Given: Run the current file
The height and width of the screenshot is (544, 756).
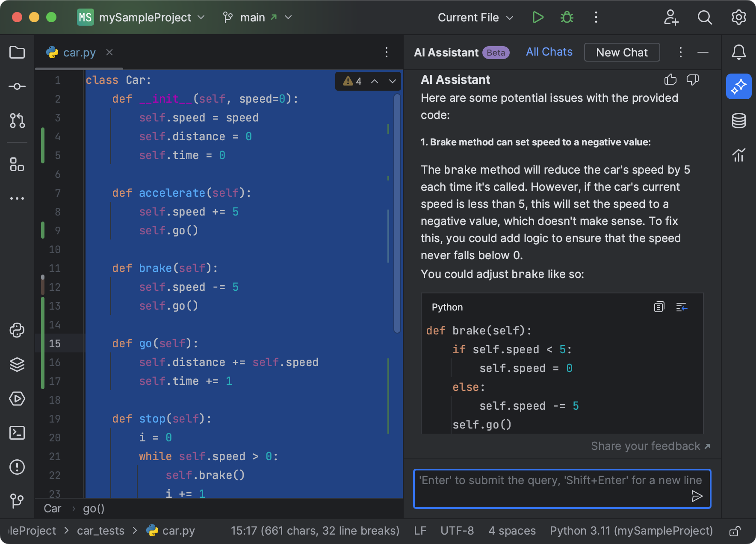Looking at the screenshot, I should pyautogui.click(x=538, y=17).
